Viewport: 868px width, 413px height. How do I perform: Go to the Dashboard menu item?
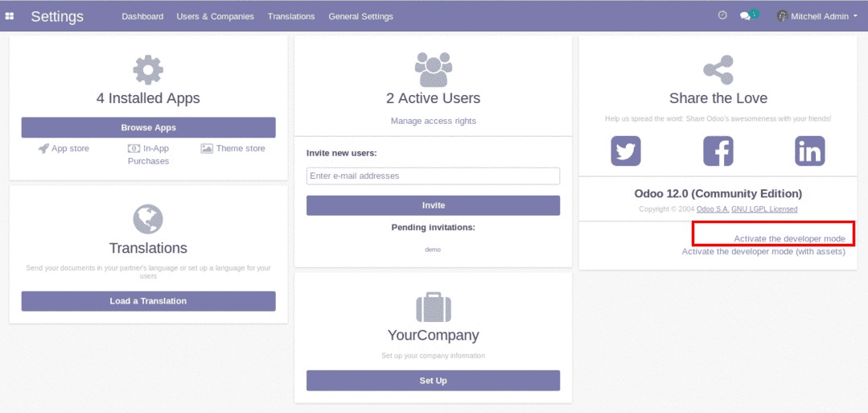(x=143, y=16)
